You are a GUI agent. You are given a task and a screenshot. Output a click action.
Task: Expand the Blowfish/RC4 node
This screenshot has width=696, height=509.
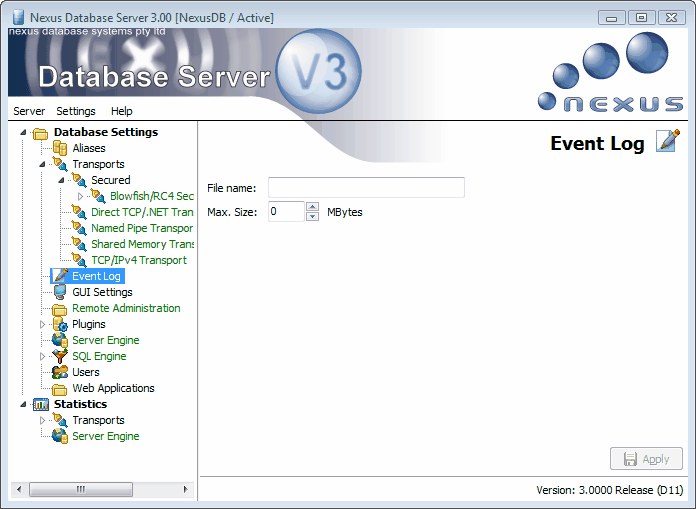[x=80, y=196]
